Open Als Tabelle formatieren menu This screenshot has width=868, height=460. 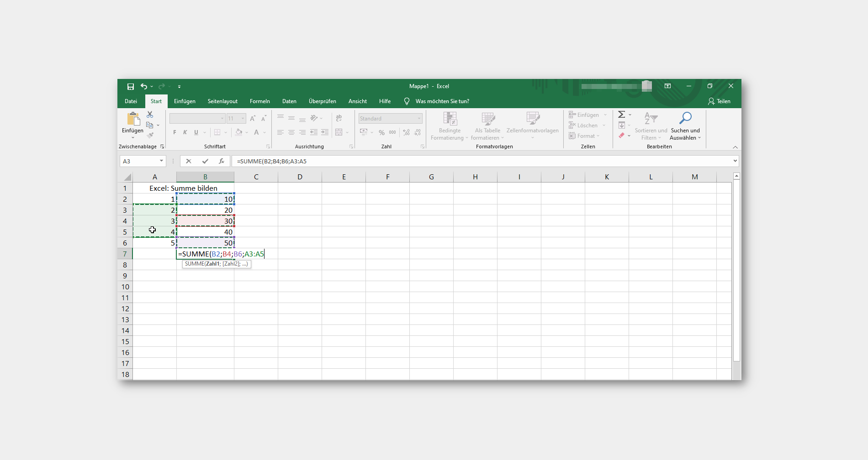coord(487,126)
